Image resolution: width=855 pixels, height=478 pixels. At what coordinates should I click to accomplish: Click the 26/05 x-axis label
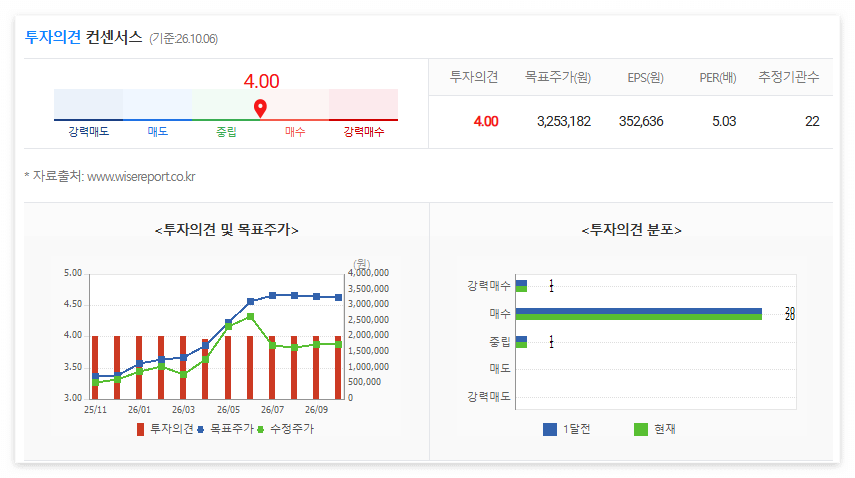click(228, 409)
